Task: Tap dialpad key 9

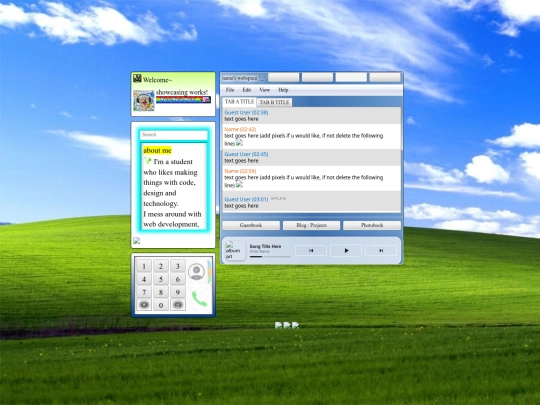Action: point(178,292)
